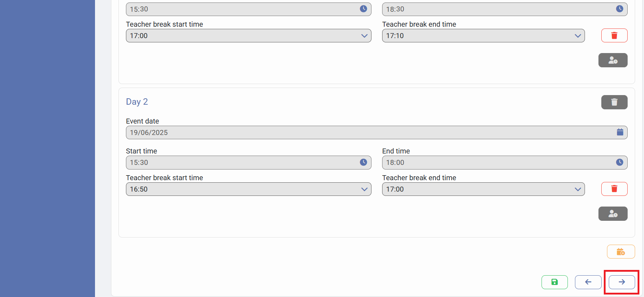Image resolution: width=644 pixels, height=297 pixels.
Task: Open clock picker for Day 2 start time
Action: (363, 162)
